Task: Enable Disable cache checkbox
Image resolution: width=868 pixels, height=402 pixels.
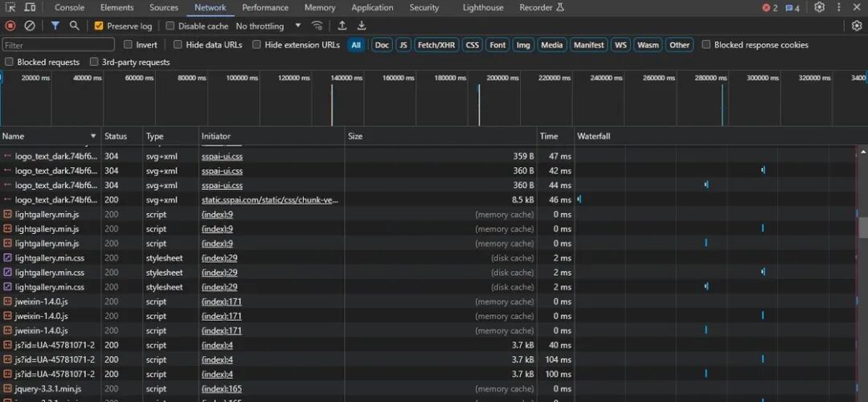Action: pyautogui.click(x=170, y=26)
